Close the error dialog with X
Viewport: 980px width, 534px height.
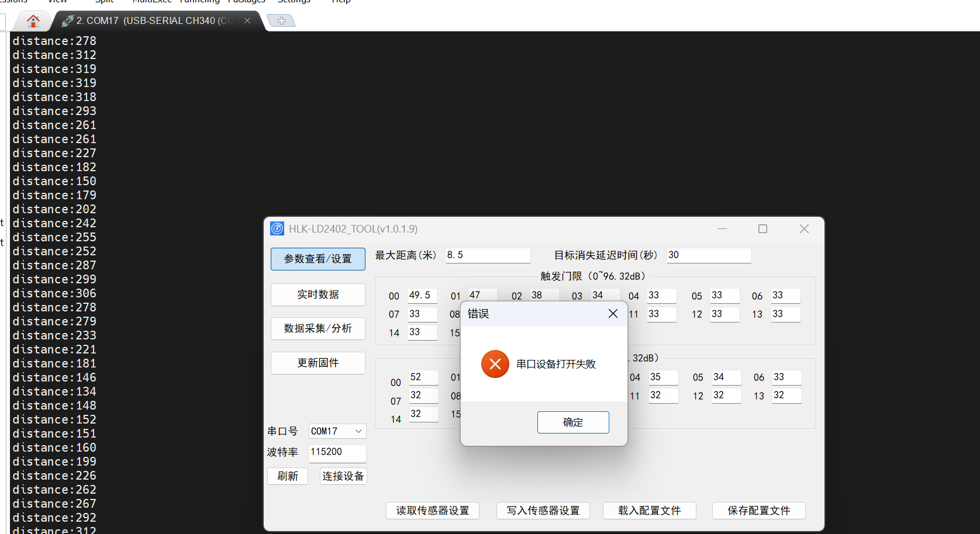click(x=613, y=314)
